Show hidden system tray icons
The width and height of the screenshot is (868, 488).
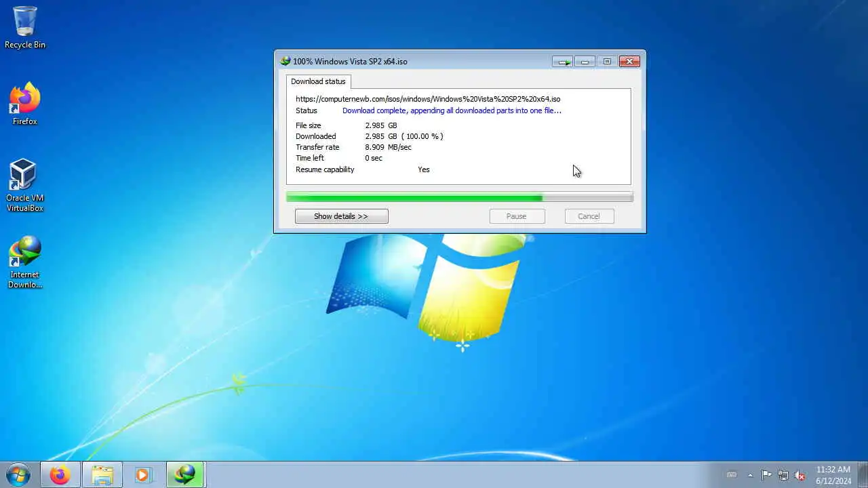pyautogui.click(x=750, y=475)
